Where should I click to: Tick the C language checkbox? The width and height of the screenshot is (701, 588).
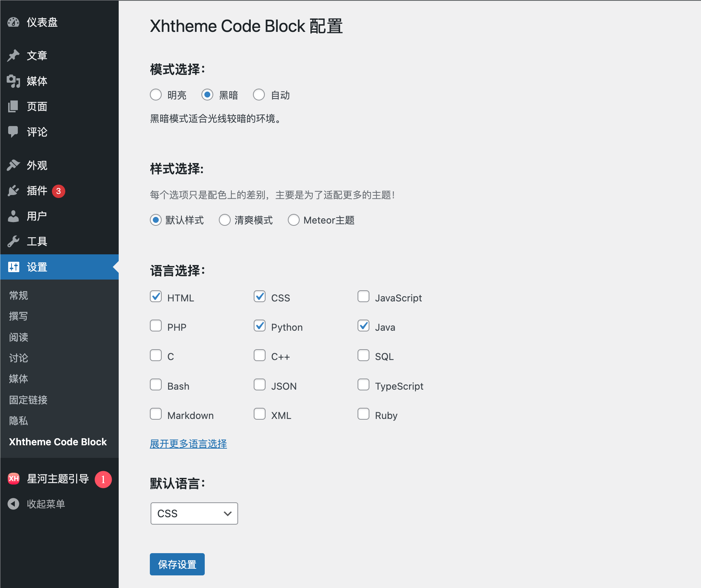pos(156,355)
